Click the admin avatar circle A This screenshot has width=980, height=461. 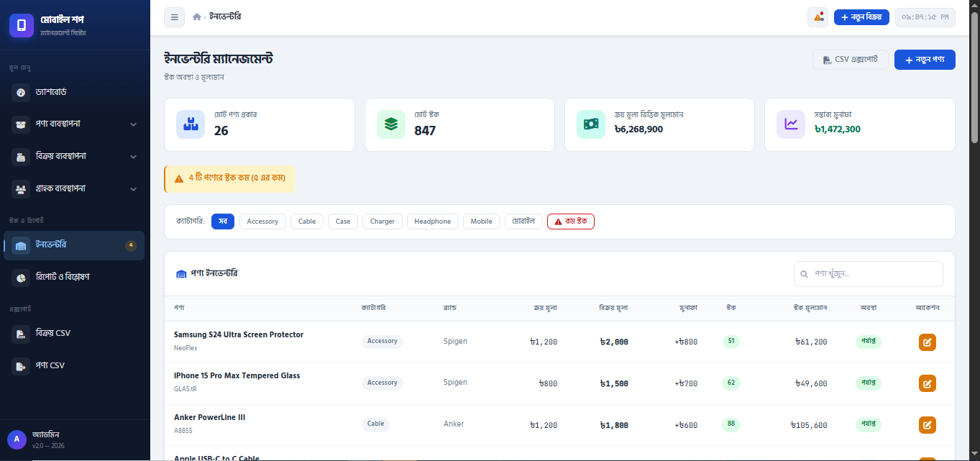17,439
